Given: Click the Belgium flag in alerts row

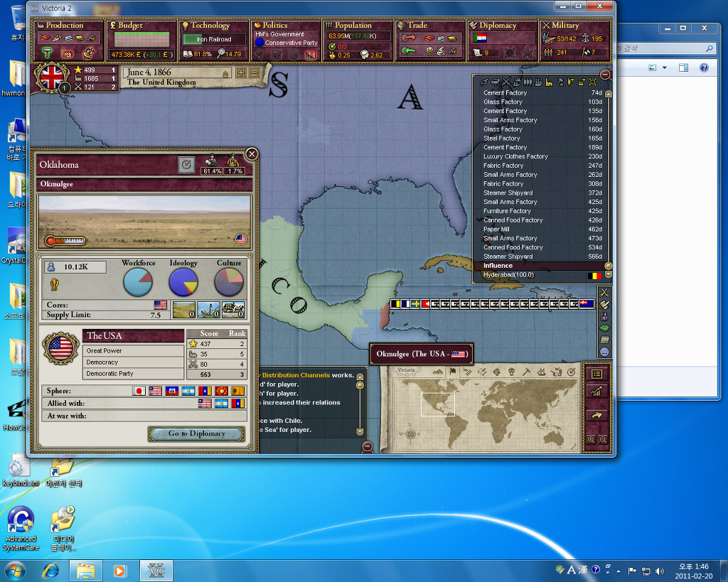Looking at the screenshot, I should click(x=395, y=304).
